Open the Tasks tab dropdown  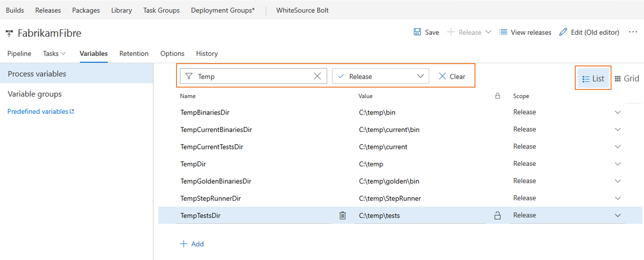tap(55, 53)
